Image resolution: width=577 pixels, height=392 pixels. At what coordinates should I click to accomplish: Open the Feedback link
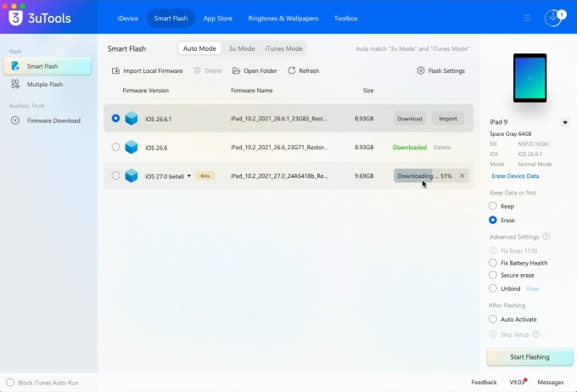(x=484, y=383)
